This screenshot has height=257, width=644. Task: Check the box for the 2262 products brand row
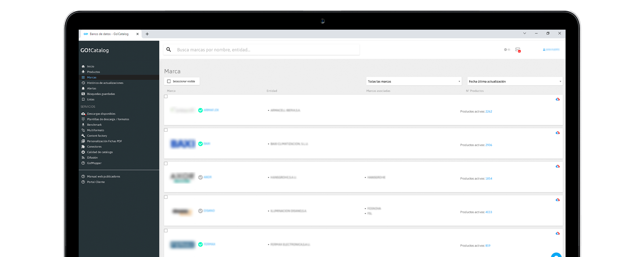(166, 96)
